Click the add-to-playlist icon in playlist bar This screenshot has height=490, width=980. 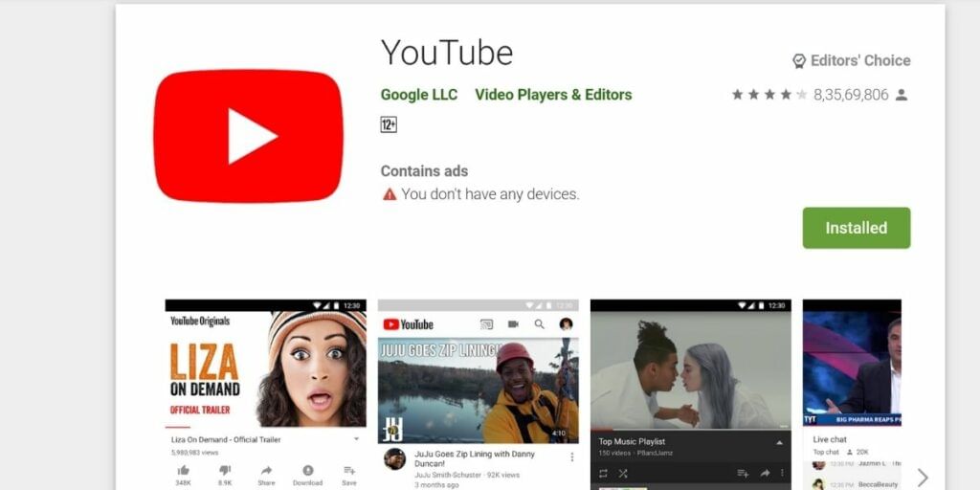pyautogui.click(x=743, y=473)
